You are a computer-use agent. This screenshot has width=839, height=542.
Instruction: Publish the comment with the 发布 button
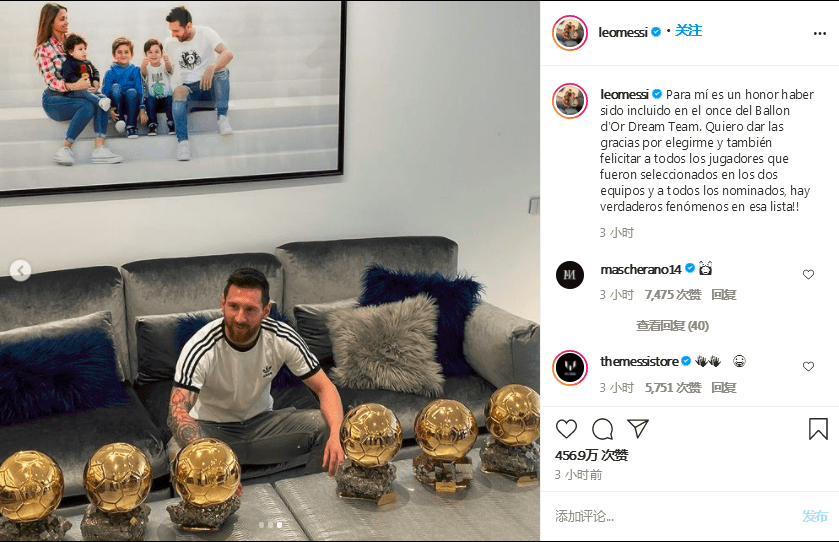pyautogui.click(x=815, y=516)
